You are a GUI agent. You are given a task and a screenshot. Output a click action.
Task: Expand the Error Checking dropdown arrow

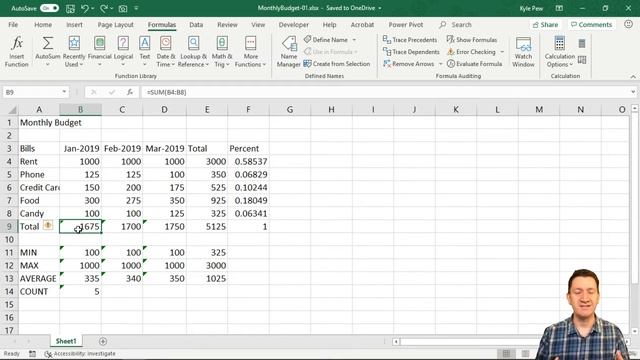pyautogui.click(x=502, y=52)
